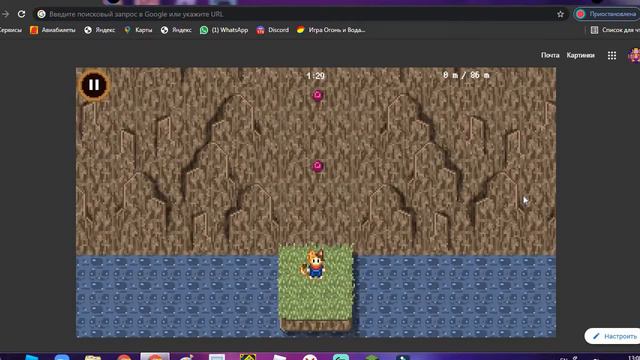Viewport: 640px width, 360px height.
Task: Focus the Google search address bar
Action: 300,14
